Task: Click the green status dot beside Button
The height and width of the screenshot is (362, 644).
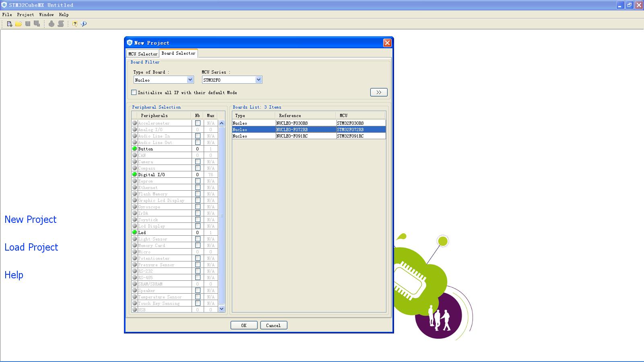Action: click(x=134, y=149)
